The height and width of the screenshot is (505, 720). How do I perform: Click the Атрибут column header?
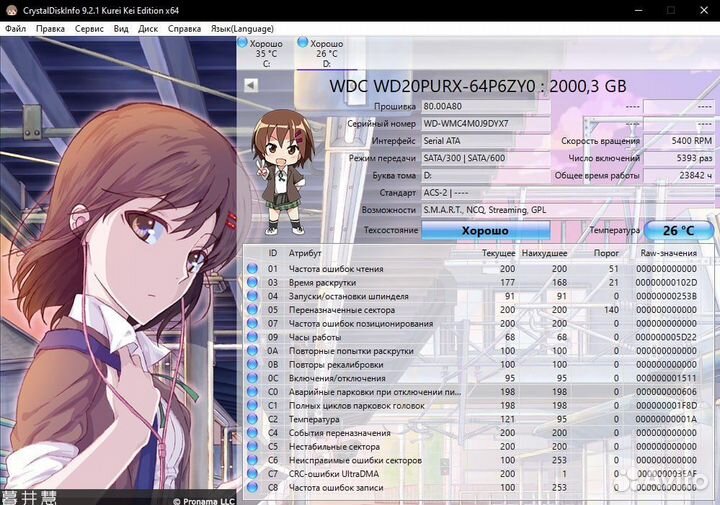click(304, 253)
